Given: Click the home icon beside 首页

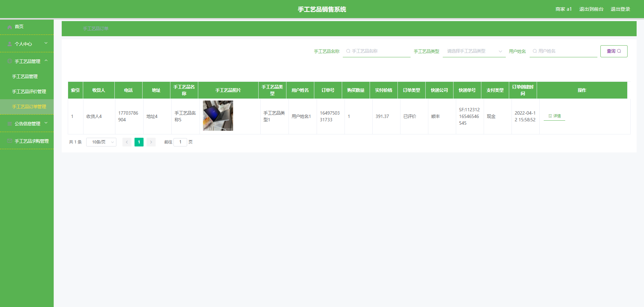Looking at the screenshot, I should click(10, 27).
